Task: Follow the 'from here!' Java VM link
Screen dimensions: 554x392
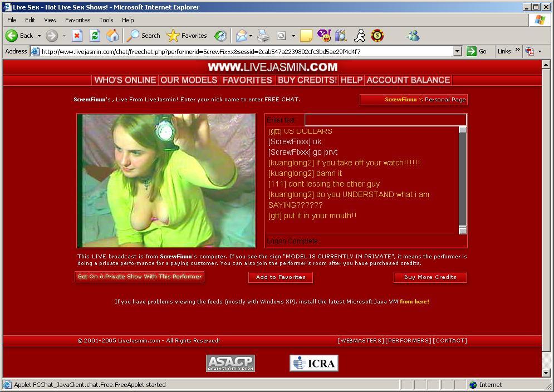Action: (414, 302)
